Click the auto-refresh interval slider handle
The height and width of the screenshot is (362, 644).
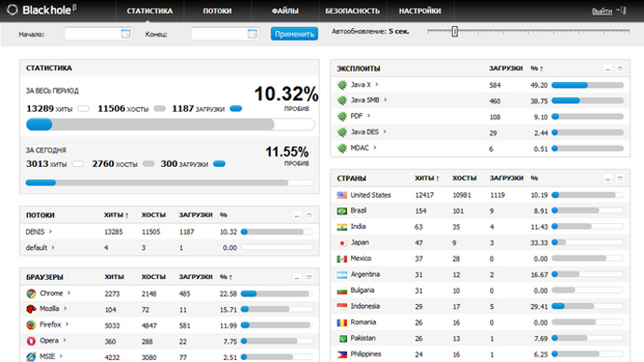[x=455, y=32]
